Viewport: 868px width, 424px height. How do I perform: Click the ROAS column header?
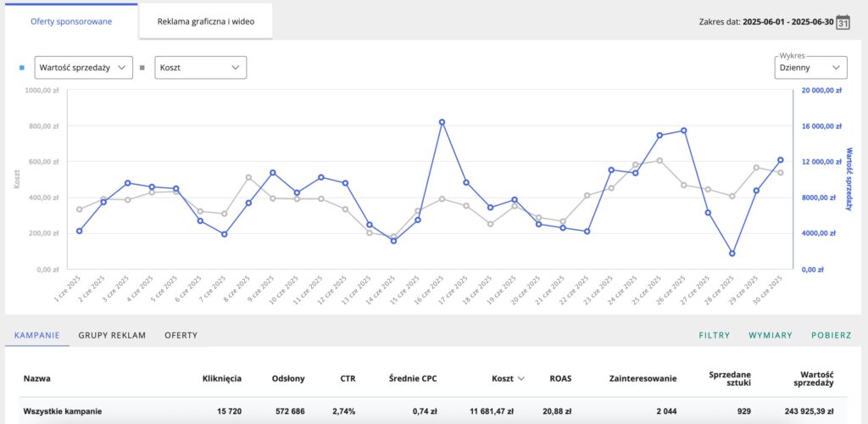(560, 378)
